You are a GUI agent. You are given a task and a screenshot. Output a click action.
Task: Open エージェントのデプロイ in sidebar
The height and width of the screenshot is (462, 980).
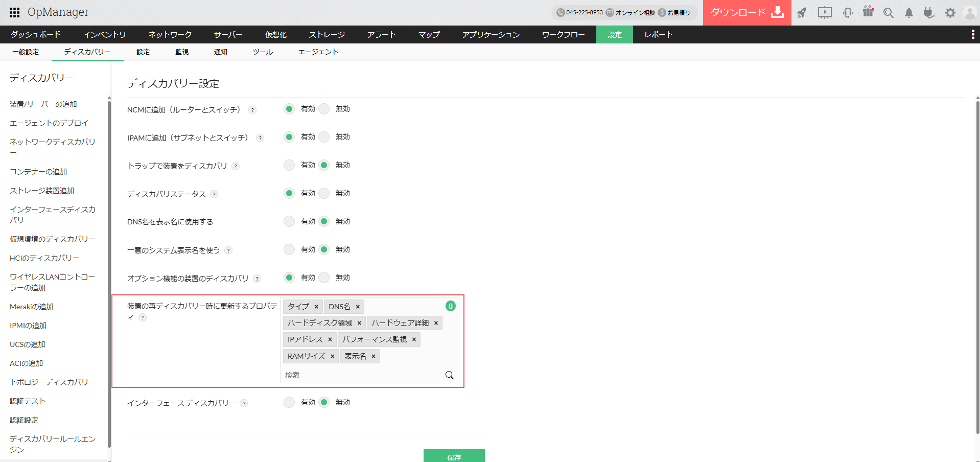pyautogui.click(x=49, y=123)
